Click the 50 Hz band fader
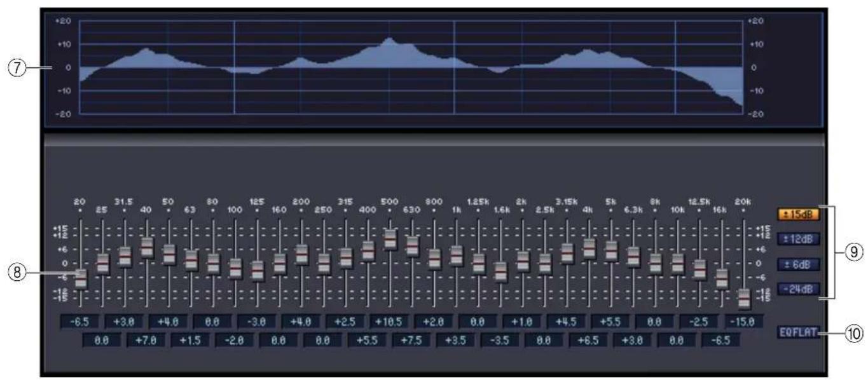Image resolution: width=868 pixels, height=380 pixels. [x=169, y=254]
